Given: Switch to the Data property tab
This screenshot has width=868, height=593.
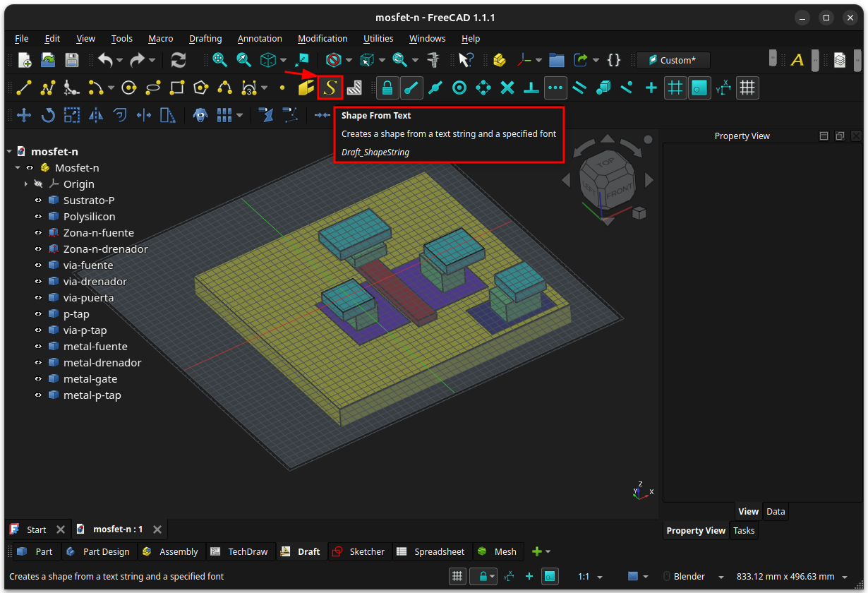Looking at the screenshot, I should point(776,512).
